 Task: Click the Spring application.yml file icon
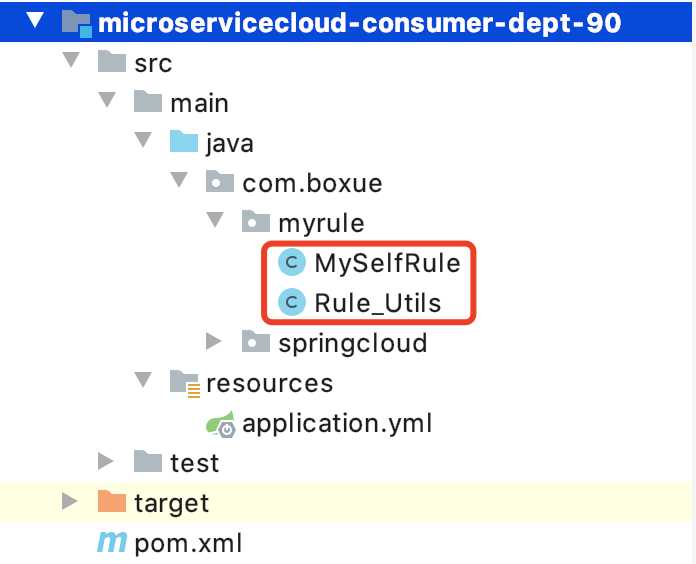coord(221,424)
